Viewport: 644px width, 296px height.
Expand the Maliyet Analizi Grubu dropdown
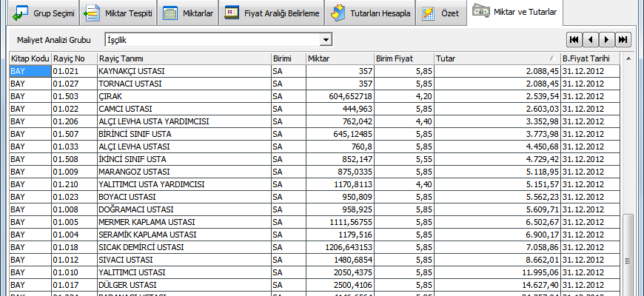325,40
